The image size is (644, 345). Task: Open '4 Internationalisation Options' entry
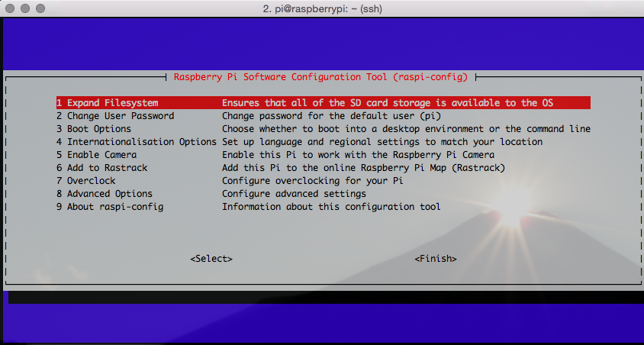[137, 142]
